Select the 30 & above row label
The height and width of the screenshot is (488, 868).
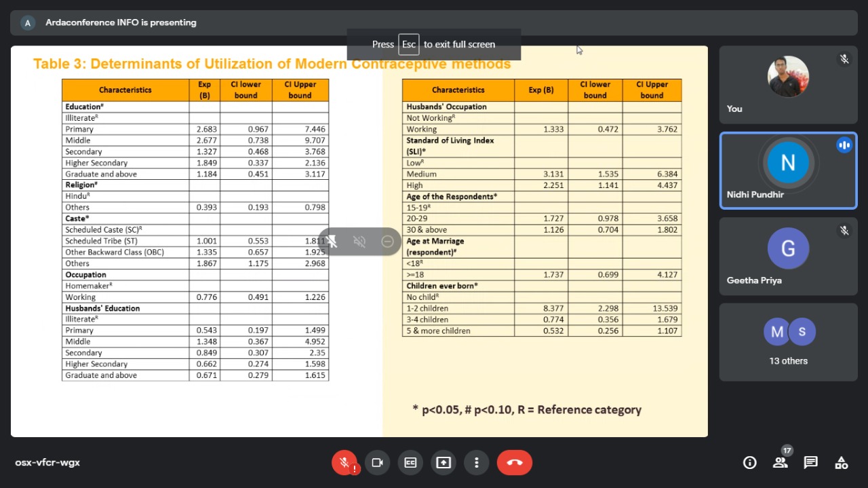(x=427, y=230)
